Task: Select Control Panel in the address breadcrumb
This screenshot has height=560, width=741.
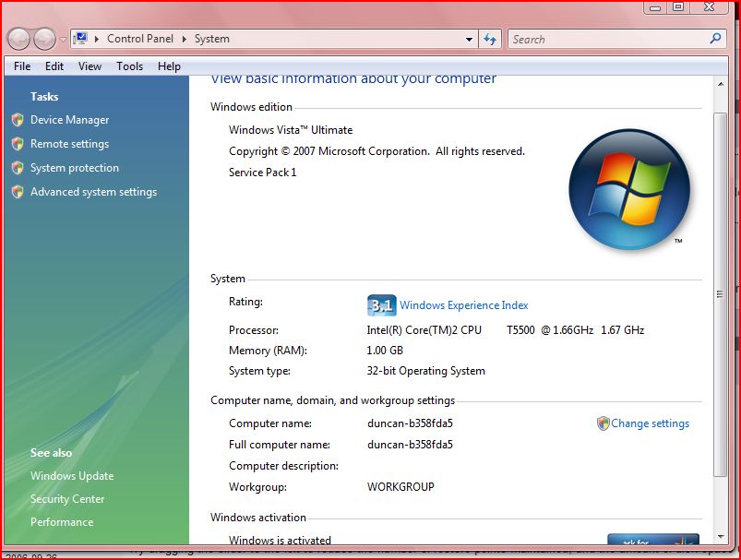Action: (140, 39)
